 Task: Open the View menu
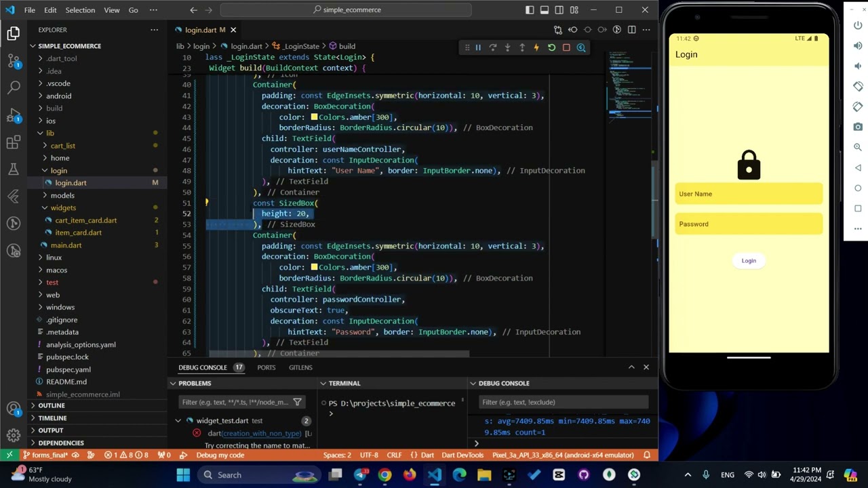pos(112,10)
